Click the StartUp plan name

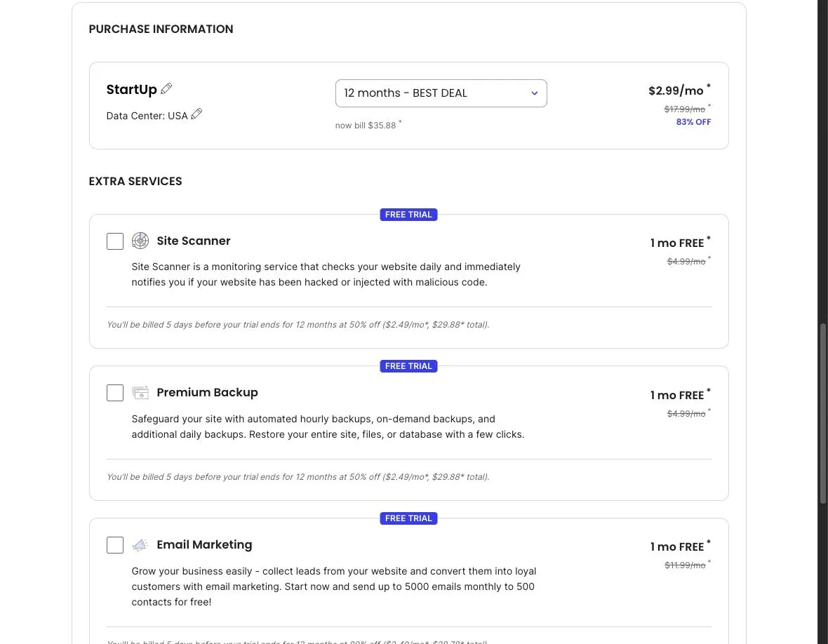point(131,90)
